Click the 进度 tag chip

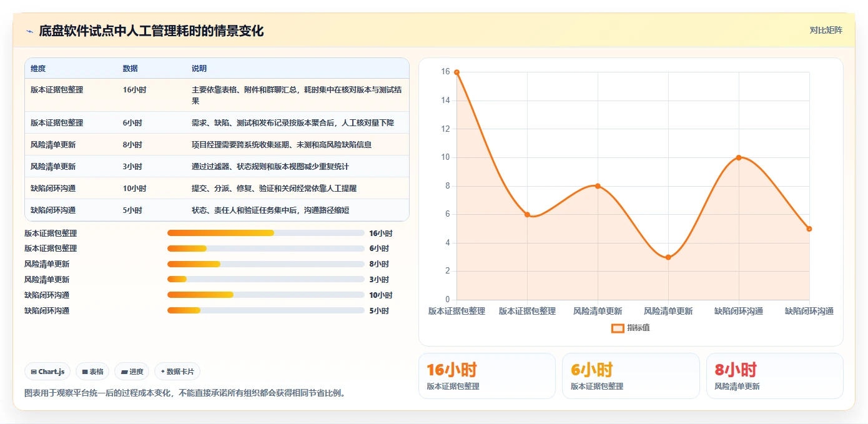(x=132, y=372)
